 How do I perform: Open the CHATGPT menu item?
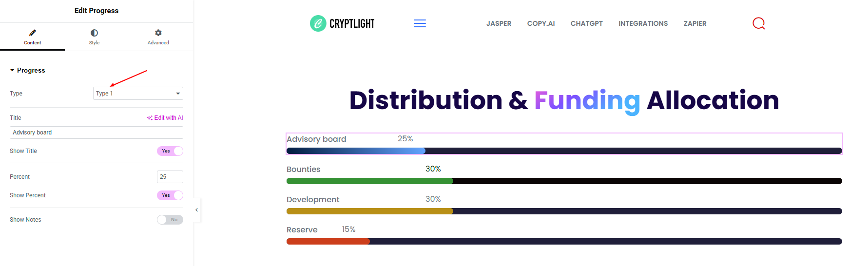click(587, 23)
